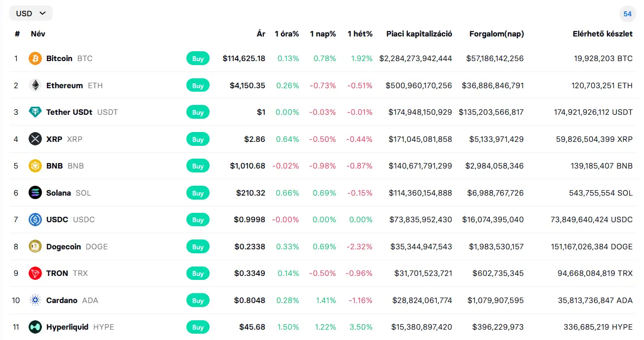The height and width of the screenshot is (340, 644).
Task: Click the BNB logo icon
Action: coord(35,166)
